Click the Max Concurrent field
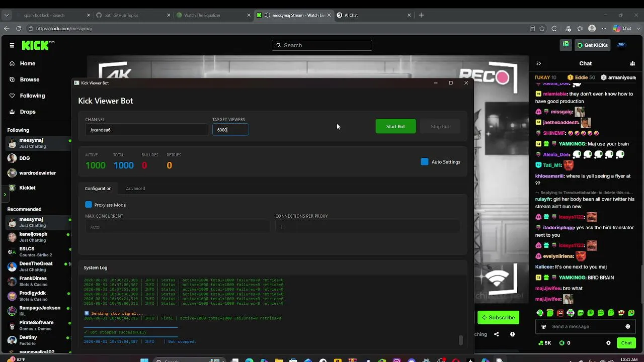 pyautogui.click(x=177, y=227)
